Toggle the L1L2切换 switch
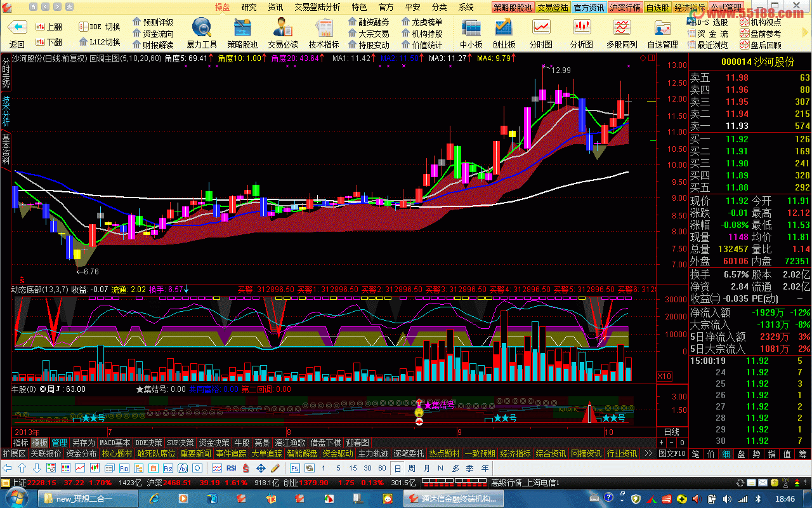 click(100, 42)
